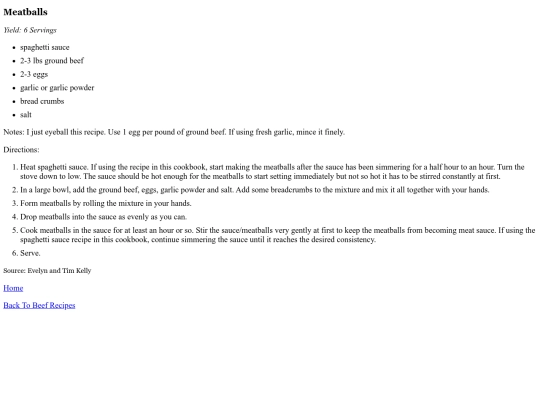Viewport: 540px width, 405px height.
Task: Click step 4 Drop meatballs into sauce
Action: coord(103,217)
